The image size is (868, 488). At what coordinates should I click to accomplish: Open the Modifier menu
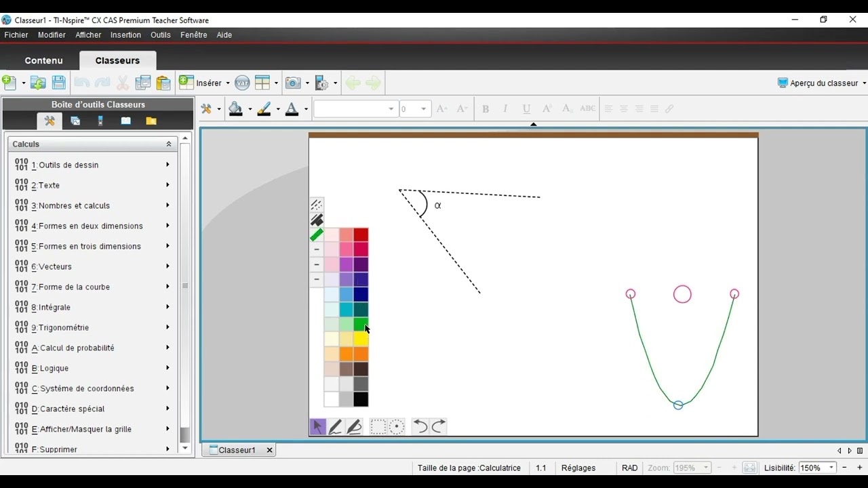pos(52,35)
